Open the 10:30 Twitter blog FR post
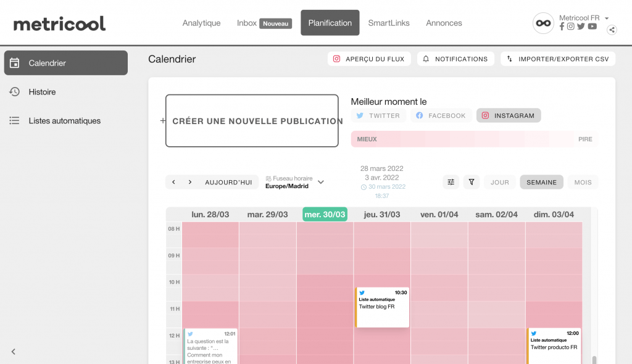The image size is (632, 364). (x=382, y=307)
